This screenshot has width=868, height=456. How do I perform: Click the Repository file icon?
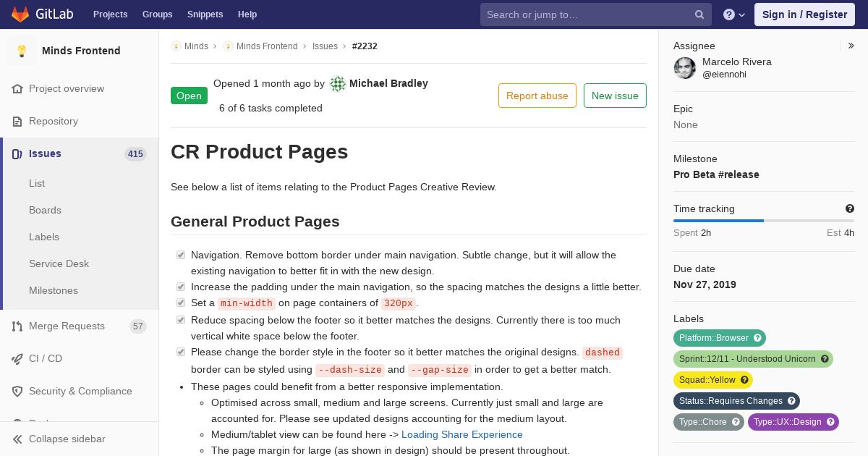[17, 121]
